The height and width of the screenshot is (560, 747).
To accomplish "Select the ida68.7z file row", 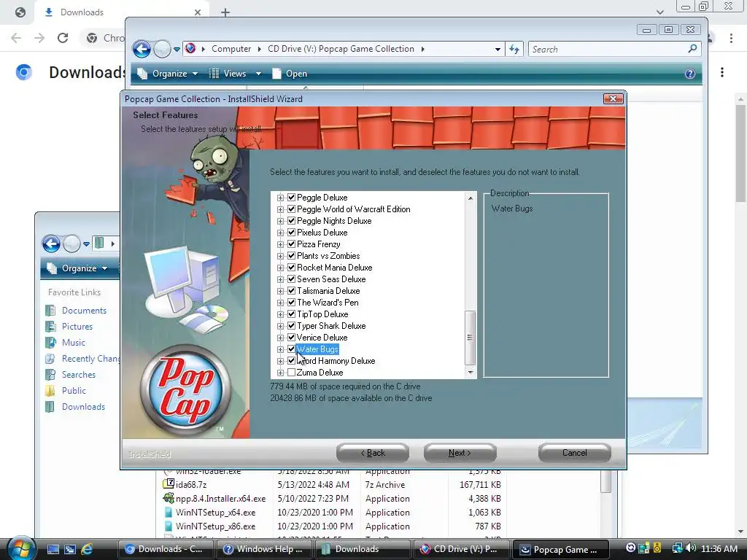I will pos(332,485).
